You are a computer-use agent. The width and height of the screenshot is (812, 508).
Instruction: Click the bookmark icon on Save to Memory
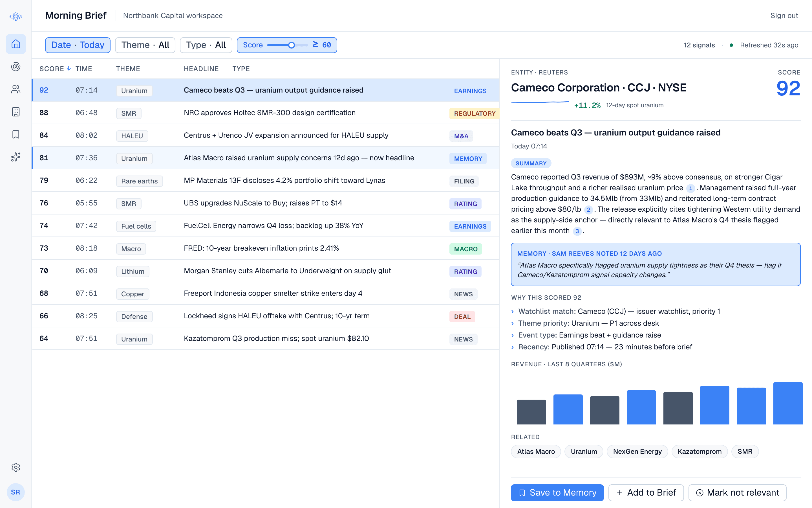point(522,492)
